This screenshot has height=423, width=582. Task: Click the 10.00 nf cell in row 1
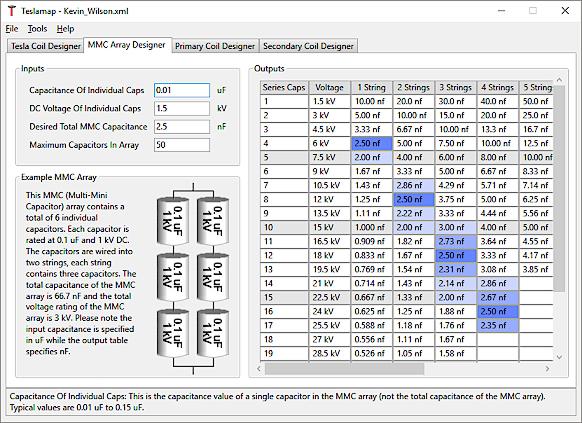(372, 101)
